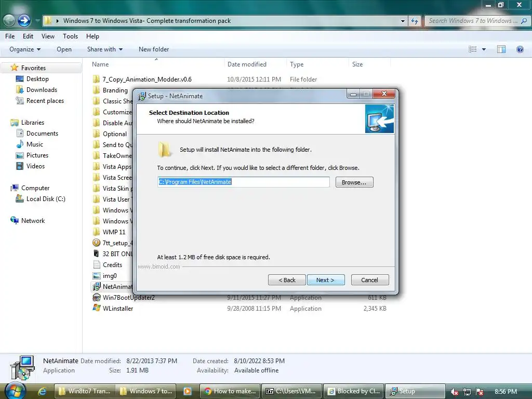Image resolution: width=532 pixels, height=399 pixels.
Task: Click the muted volume tray icon
Action: [455, 392]
